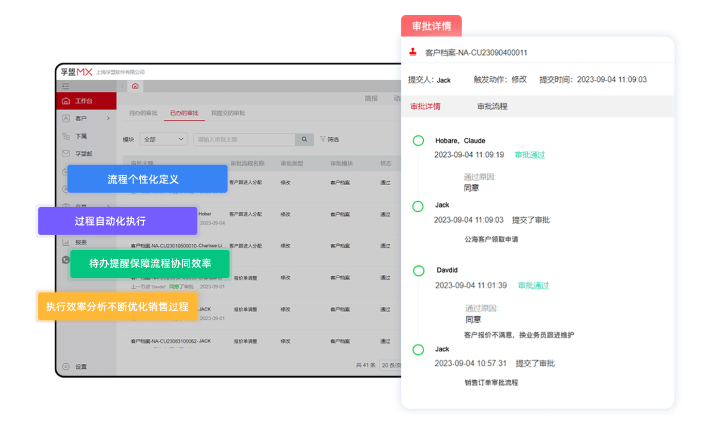Click the green circle beside Hobare, Claude
717x425 pixels.
(x=417, y=141)
